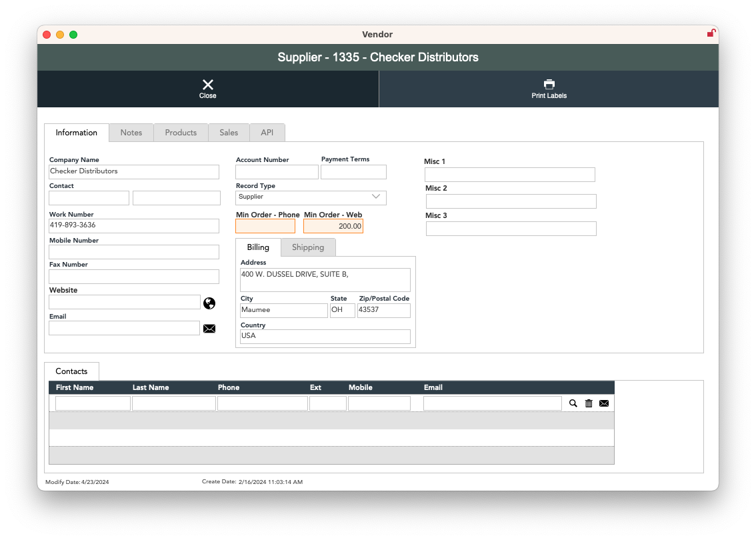Click the Min Order - Phone field

click(265, 227)
